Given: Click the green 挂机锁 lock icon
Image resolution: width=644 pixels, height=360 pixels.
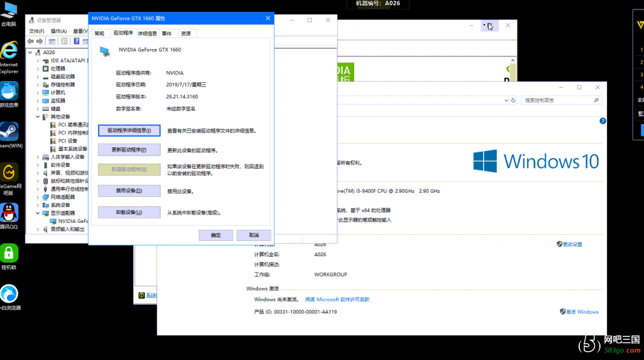Looking at the screenshot, I should click(9, 256).
